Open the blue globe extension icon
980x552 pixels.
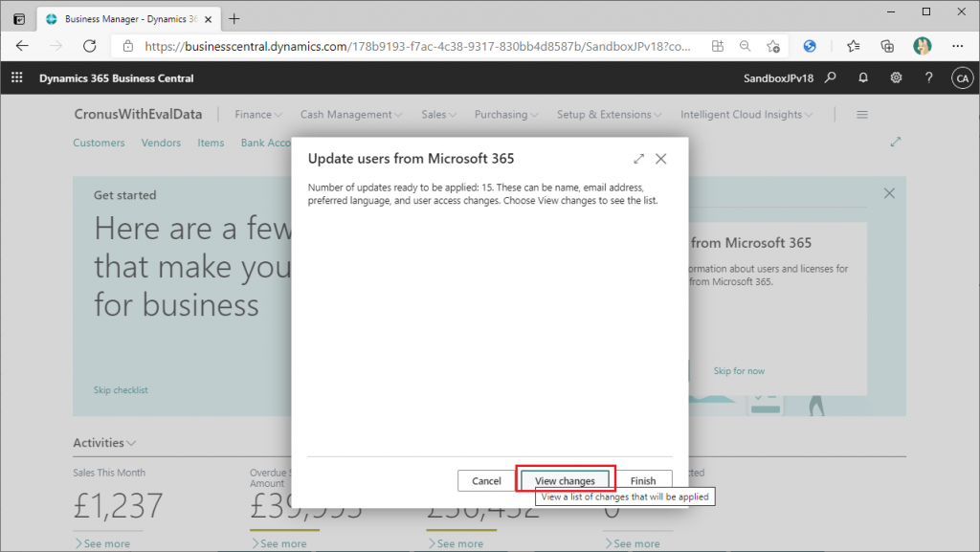point(810,46)
